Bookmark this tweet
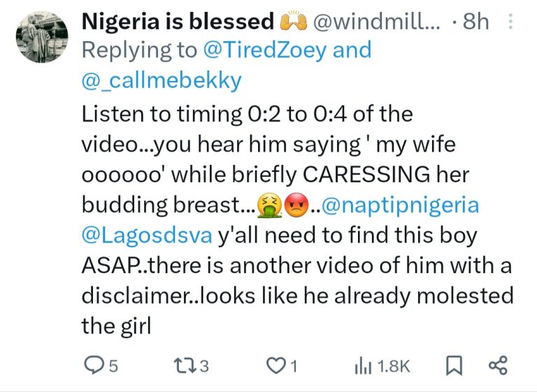537x392 pixels. [x=452, y=365]
